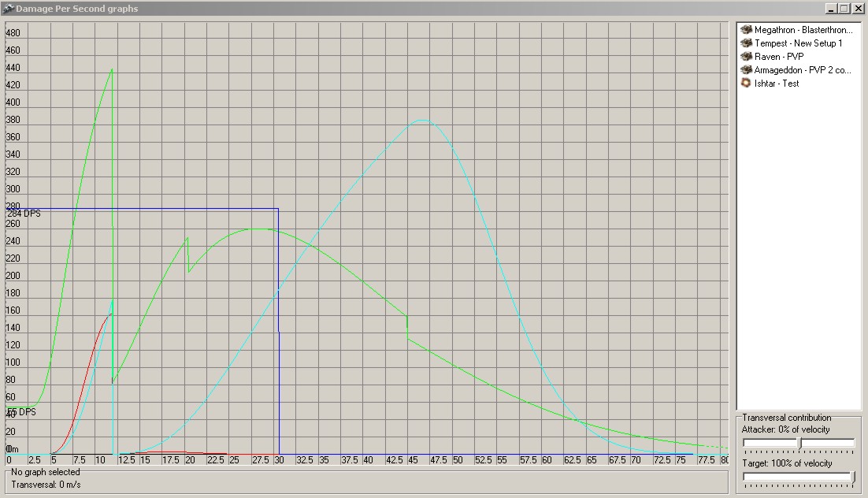Maximize the Damage Per Second graphs window

(844, 9)
